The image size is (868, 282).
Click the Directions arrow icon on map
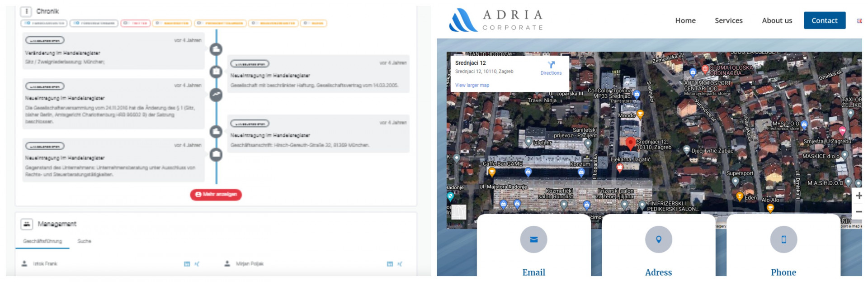tap(551, 65)
